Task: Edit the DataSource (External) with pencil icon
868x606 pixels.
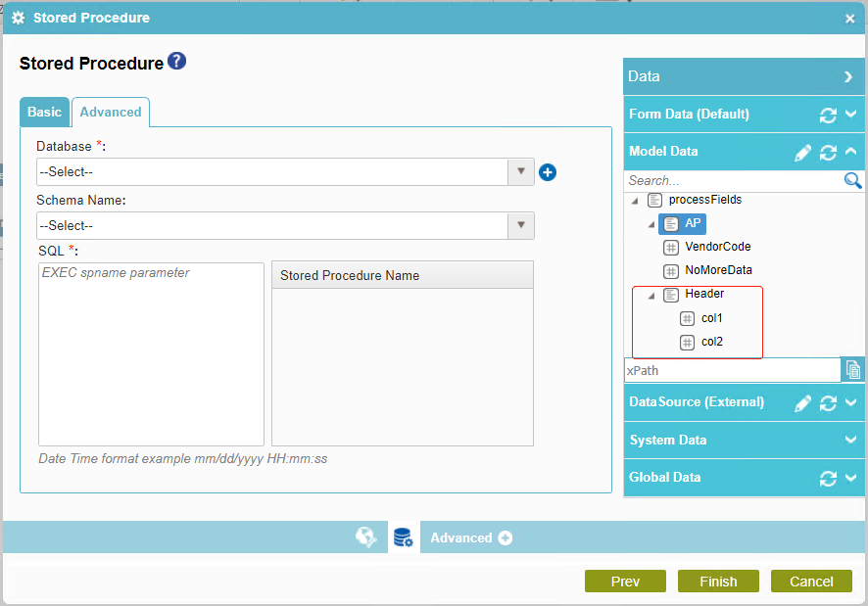Action: (x=802, y=402)
